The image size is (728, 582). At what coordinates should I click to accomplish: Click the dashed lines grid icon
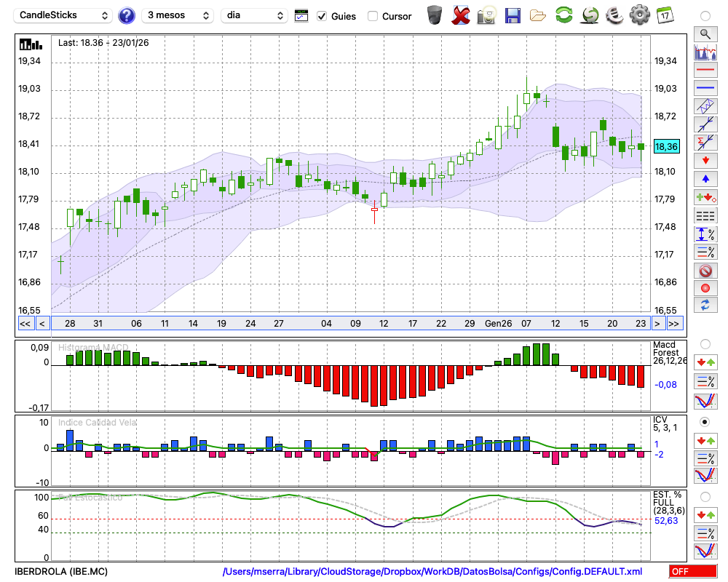click(x=705, y=216)
